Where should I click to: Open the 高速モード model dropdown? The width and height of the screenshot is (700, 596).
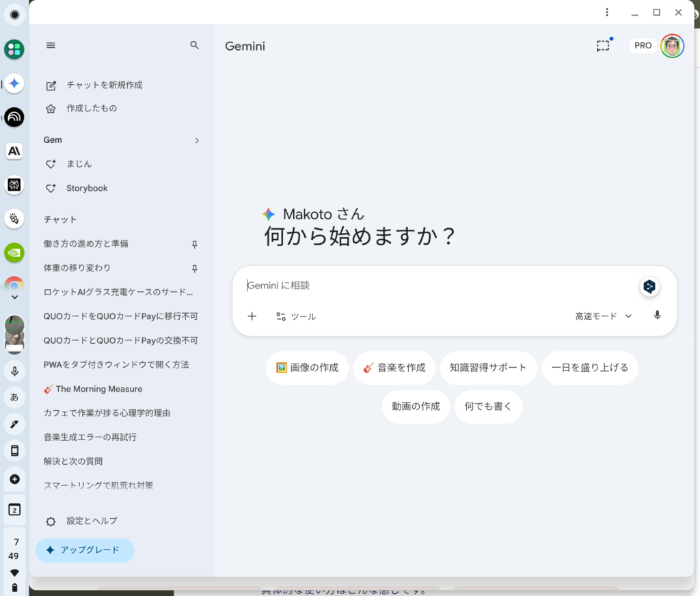click(603, 316)
